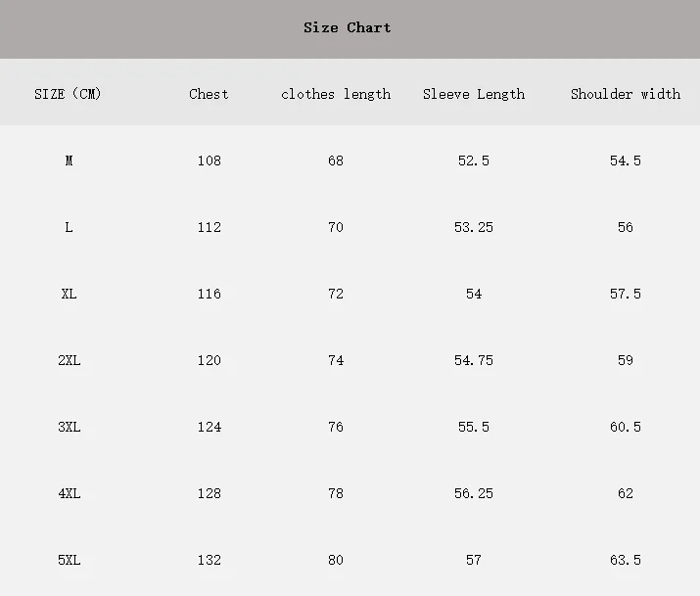700x596 pixels.
Task: Select chest value 124
Action: 209,427
